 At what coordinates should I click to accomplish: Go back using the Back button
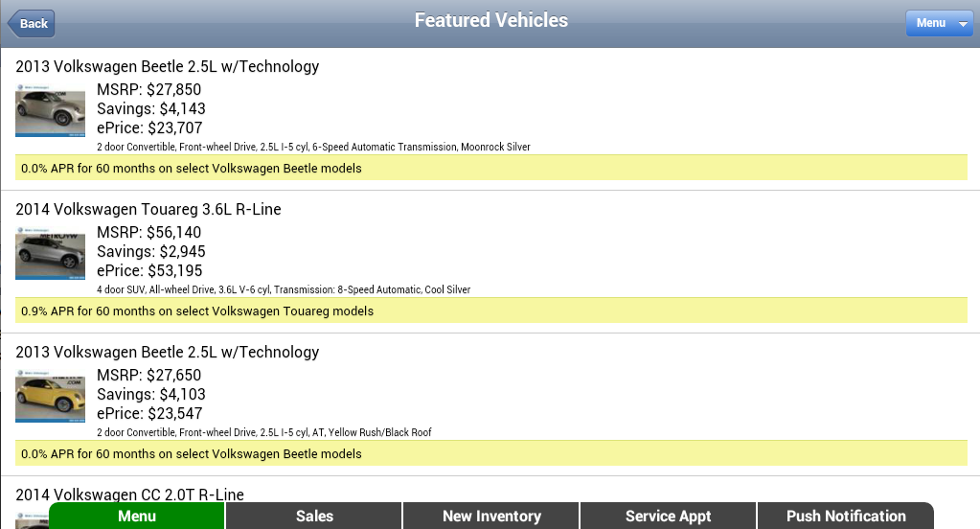pyautogui.click(x=32, y=24)
